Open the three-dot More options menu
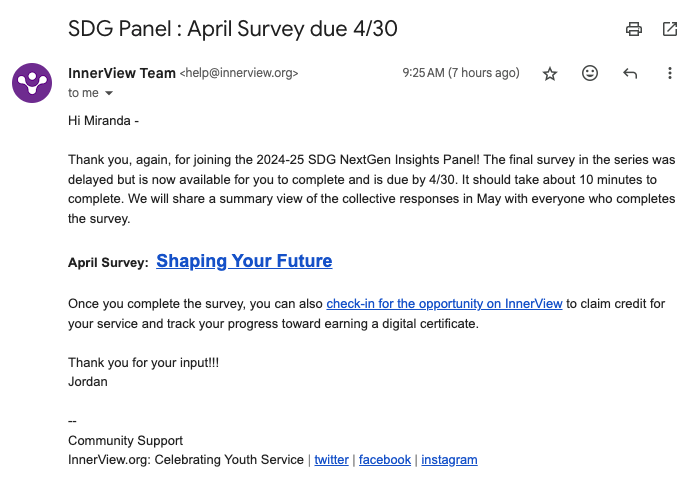 tap(669, 73)
